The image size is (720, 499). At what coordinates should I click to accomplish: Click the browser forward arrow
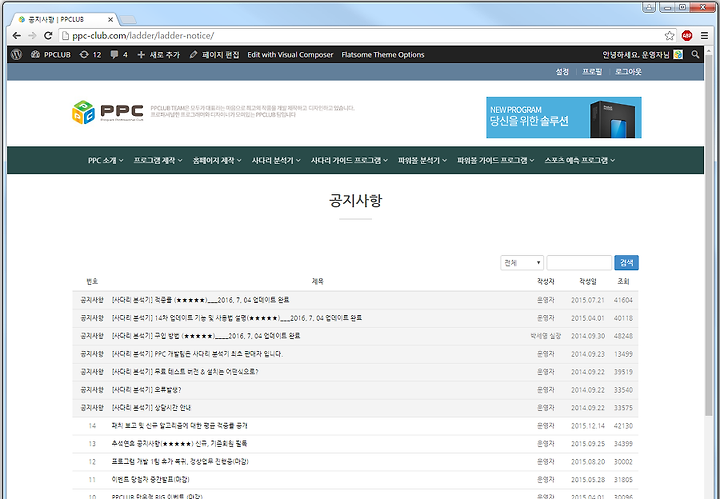pos(32,35)
